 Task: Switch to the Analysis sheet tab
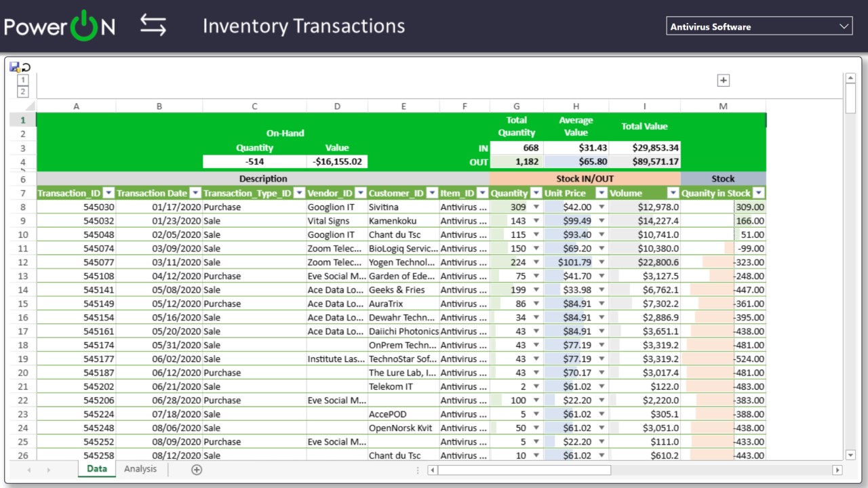pyautogui.click(x=140, y=469)
